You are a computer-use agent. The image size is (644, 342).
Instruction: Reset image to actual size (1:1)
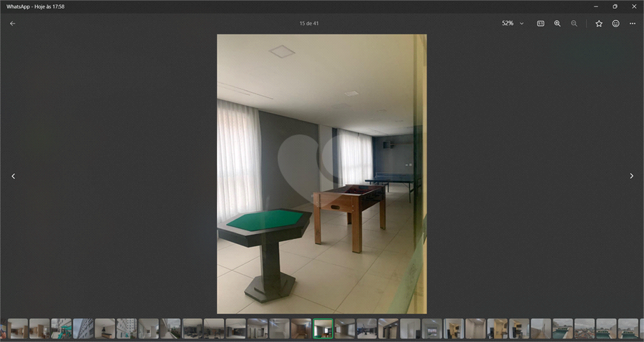click(x=540, y=24)
